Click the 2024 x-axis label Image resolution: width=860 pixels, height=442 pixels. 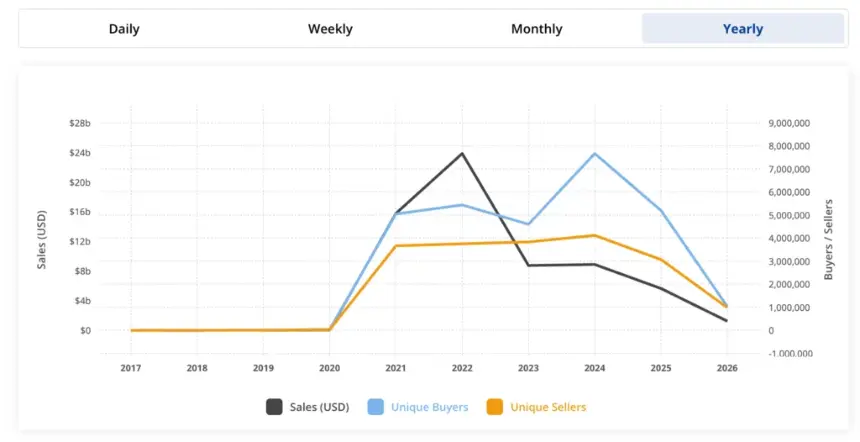(x=595, y=368)
